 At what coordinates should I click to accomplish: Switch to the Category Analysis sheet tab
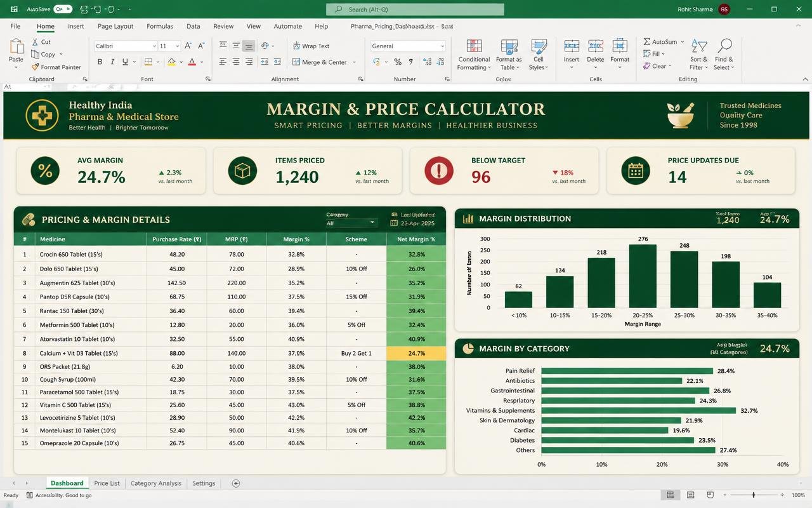point(156,483)
